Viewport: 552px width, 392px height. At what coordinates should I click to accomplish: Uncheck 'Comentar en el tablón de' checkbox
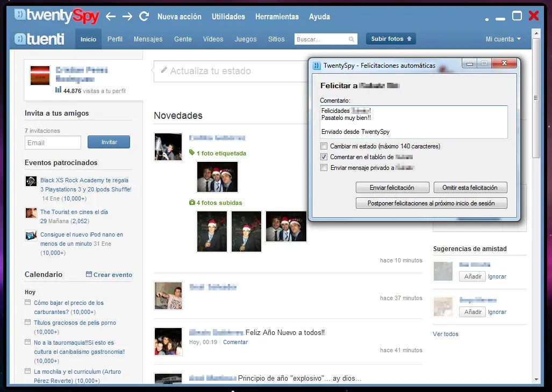pyautogui.click(x=324, y=156)
